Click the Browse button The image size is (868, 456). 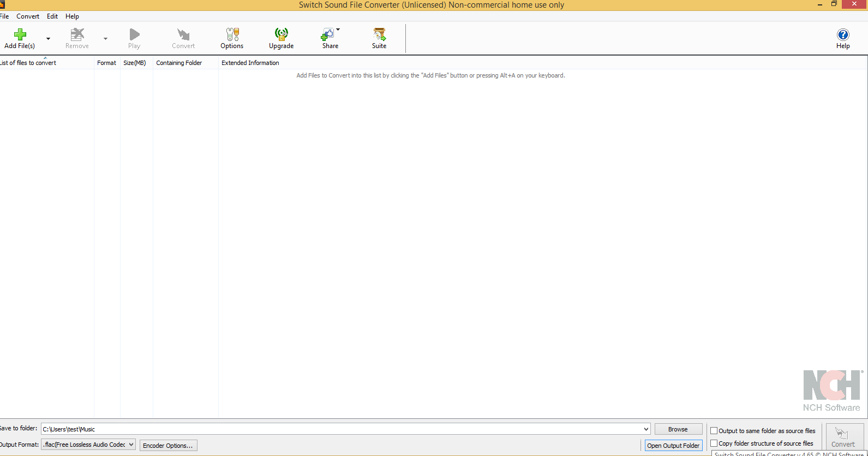pyautogui.click(x=678, y=429)
